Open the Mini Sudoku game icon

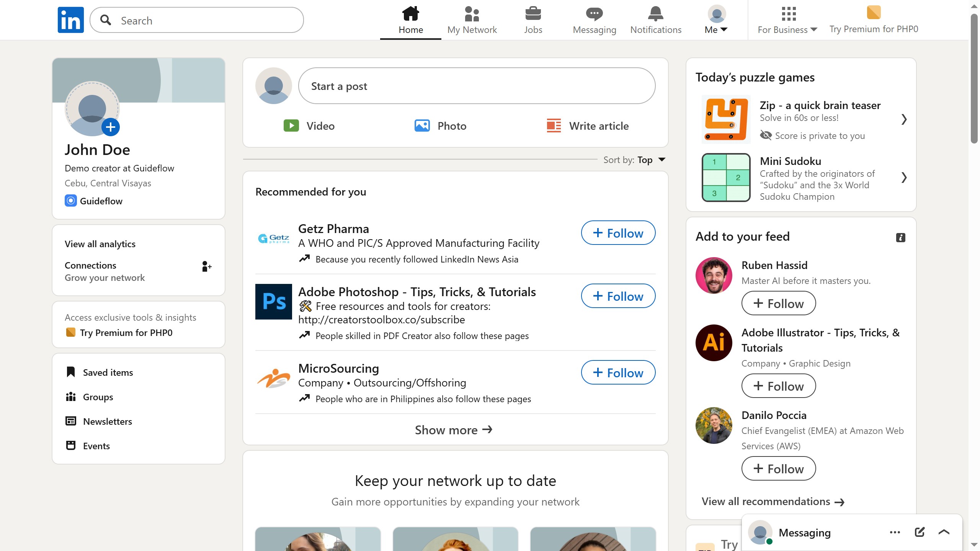[726, 178]
